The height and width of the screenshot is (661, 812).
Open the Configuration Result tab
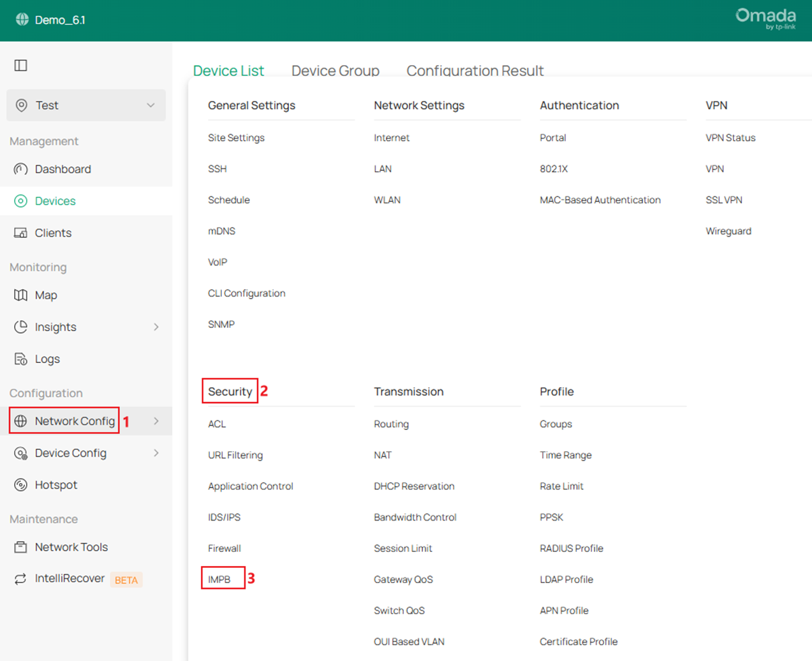pyautogui.click(x=475, y=71)
